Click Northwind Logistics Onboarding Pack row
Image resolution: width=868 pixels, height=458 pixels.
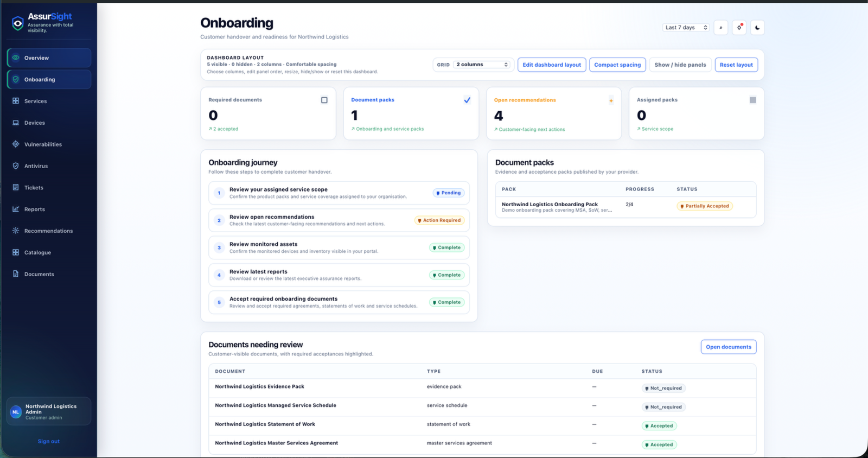626,207
